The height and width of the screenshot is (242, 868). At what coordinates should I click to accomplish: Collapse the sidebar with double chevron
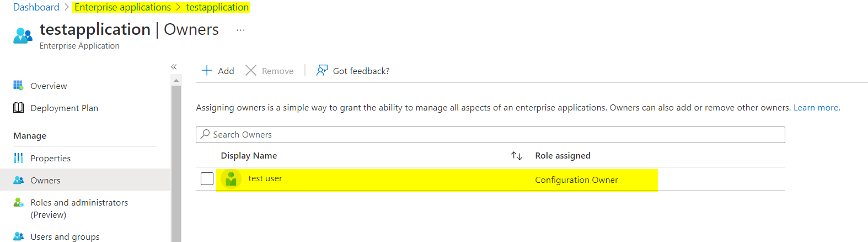[174, 67]
